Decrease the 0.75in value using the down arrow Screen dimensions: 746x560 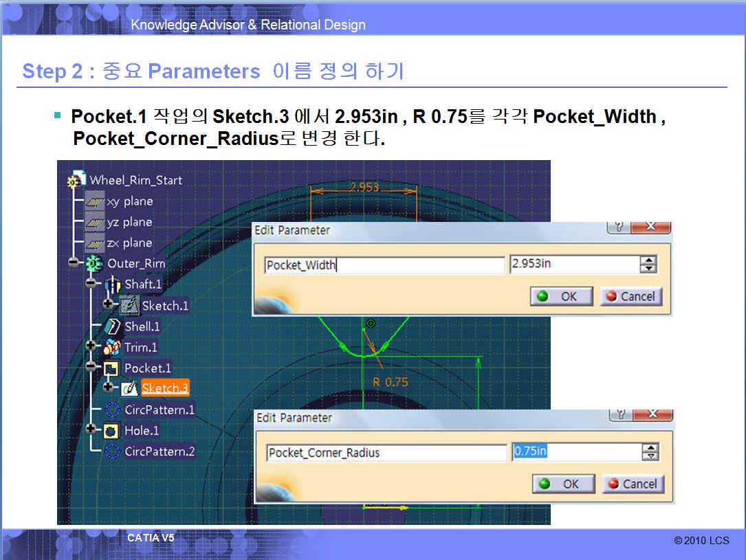tap(650, 456)
